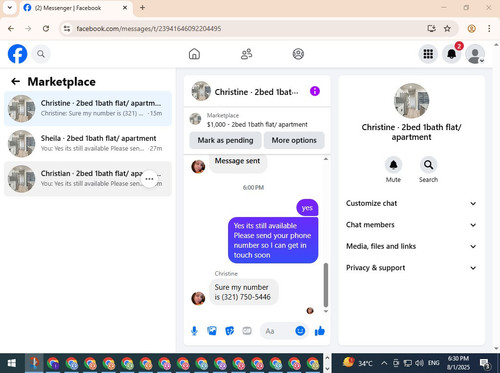Click Christine's avatar beside her phone message
This screenshot has height=373, width=500.
[x=198, y=298]
